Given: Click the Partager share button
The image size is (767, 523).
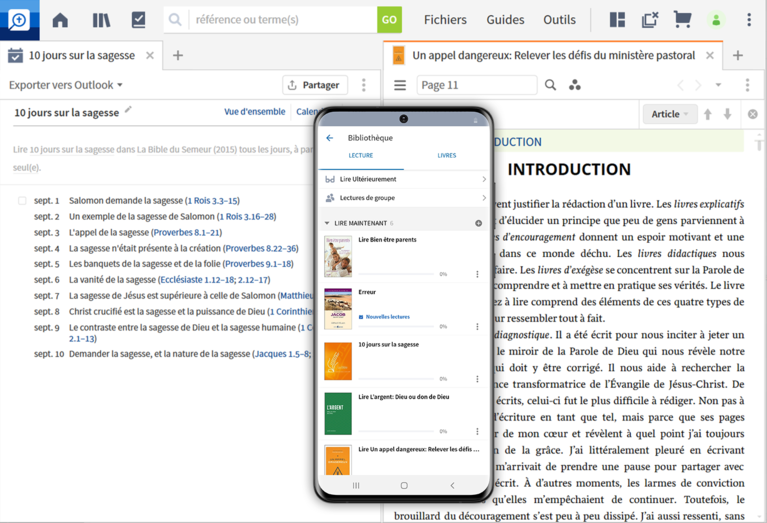Looking at the screenshot, I should [315, 85].
